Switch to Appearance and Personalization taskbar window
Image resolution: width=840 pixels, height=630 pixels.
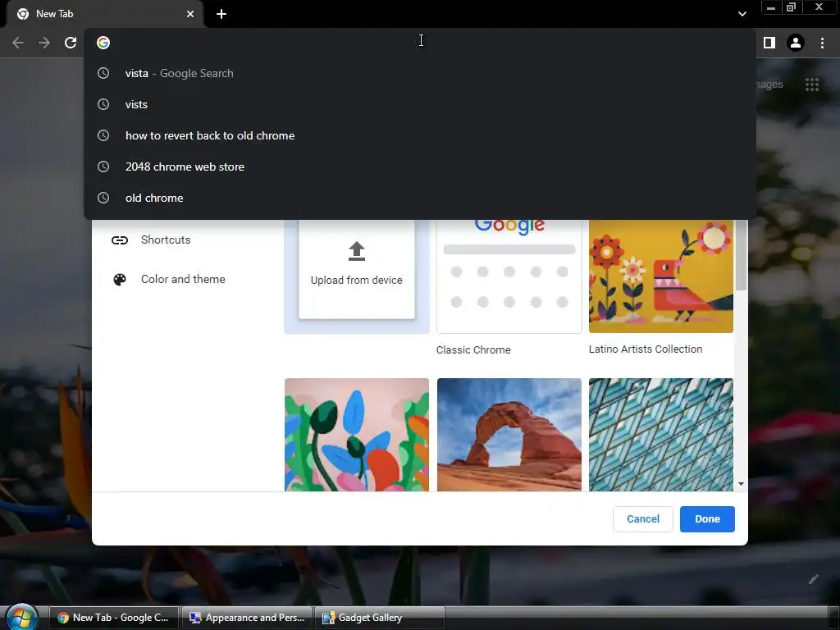247,618
